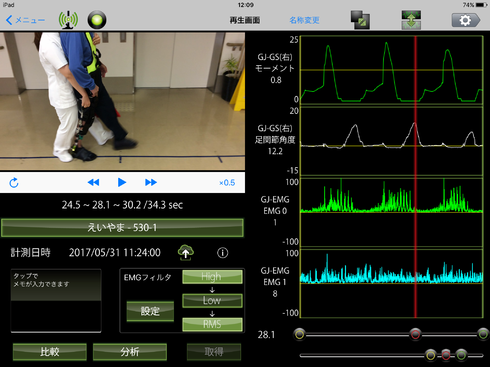Tap the green status light icon
The width and height of the screenshot is (490, 367).
[97, 20]
